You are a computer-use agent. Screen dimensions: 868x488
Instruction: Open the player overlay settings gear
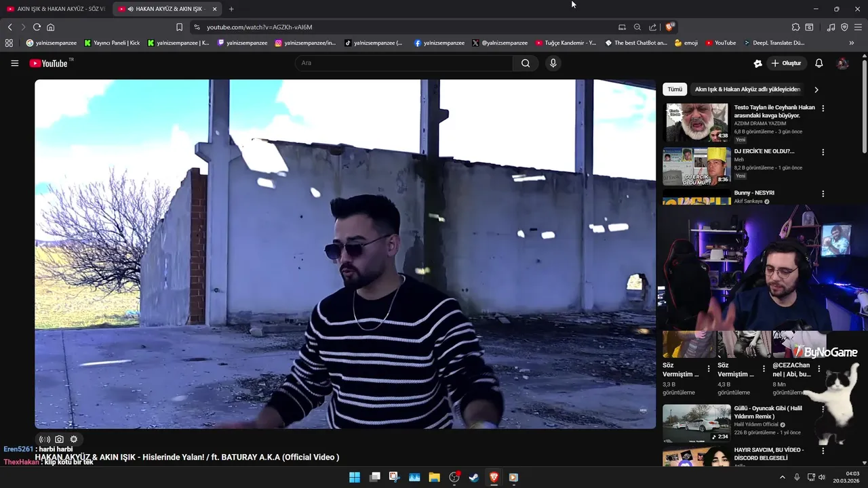pos(74,439)
